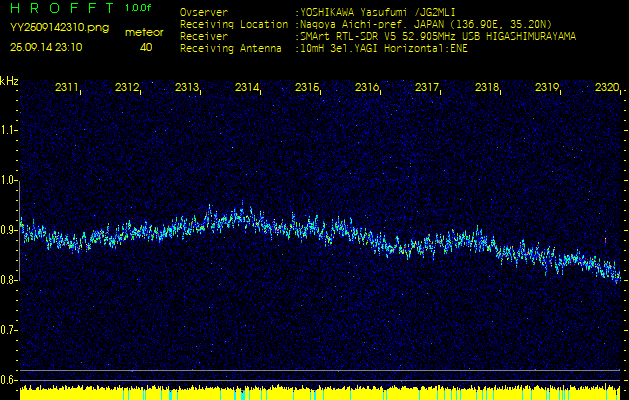Click the 2311 time marker
Viewport: 629px width, 400px height.
[68, 88]
